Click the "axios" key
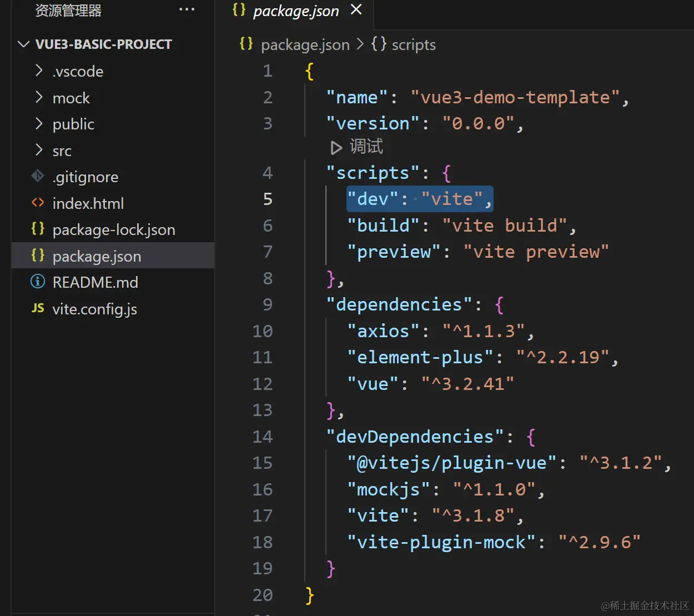 click(383, 332)
